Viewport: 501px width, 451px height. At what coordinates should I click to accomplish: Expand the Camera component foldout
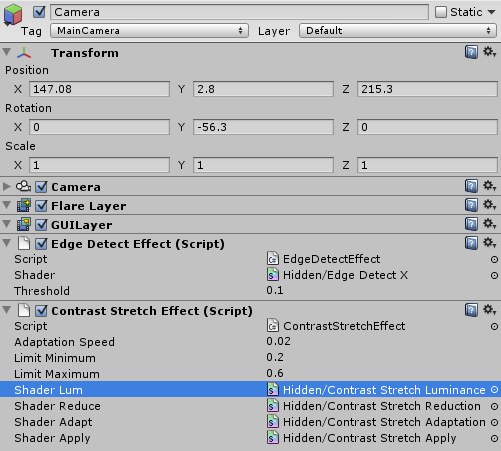click(x=7, y=186)
